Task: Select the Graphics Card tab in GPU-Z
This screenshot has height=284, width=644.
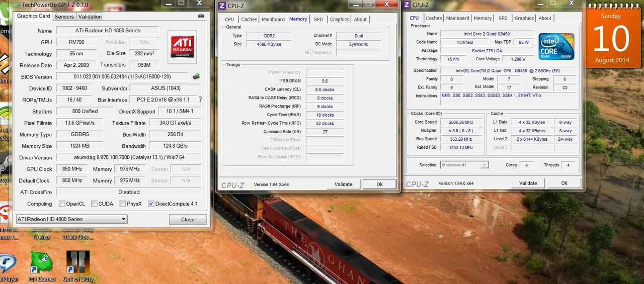Action: (34, 16)
